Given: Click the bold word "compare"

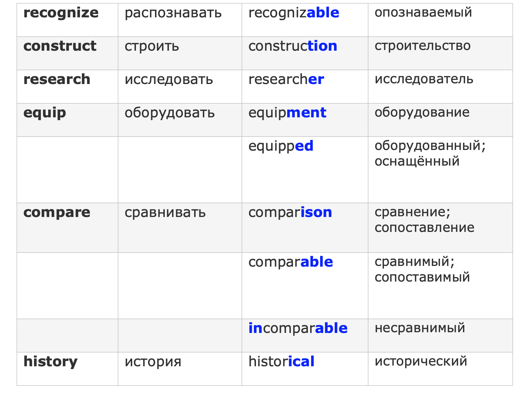Looking at the screenshot, I should click(57, 212).
